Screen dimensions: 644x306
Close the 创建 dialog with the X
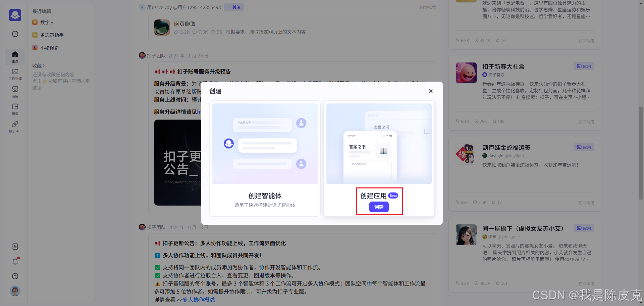coord(431,91)
